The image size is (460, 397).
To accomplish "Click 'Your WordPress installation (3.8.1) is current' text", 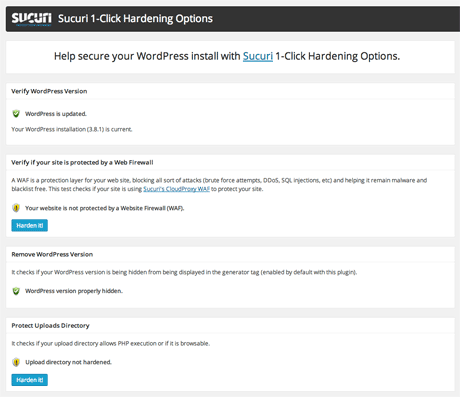I will (x=72, y=129).
